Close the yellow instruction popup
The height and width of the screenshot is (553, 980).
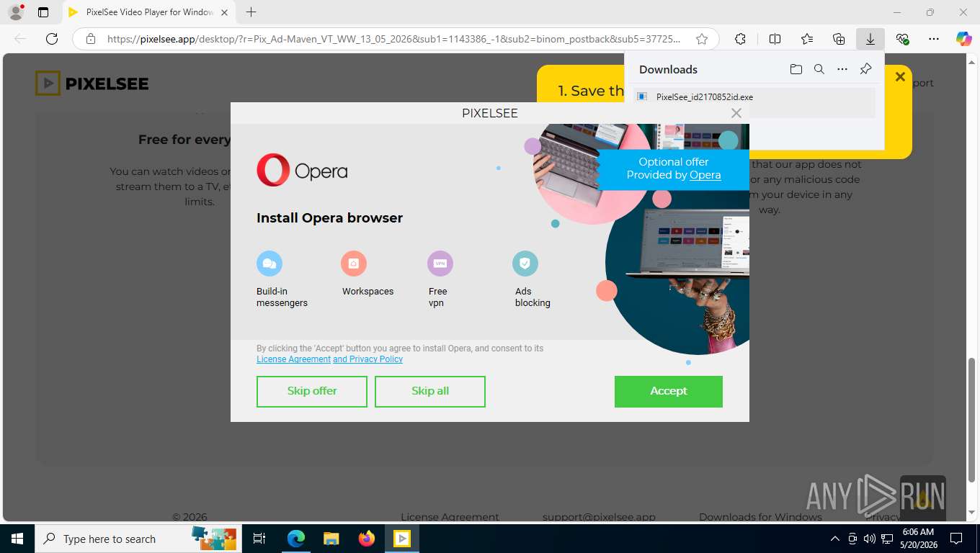[900, 77]
